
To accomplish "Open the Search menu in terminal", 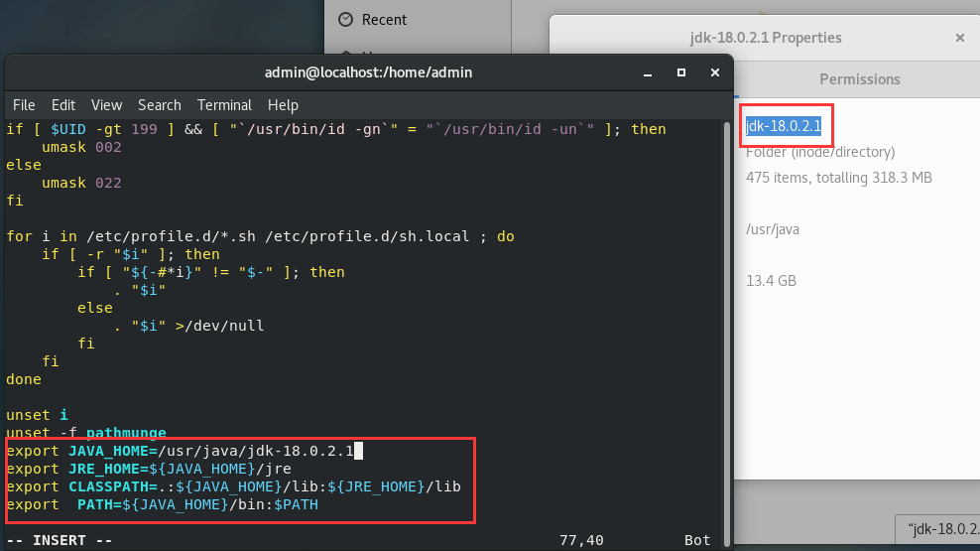I will tap(160, 105).
